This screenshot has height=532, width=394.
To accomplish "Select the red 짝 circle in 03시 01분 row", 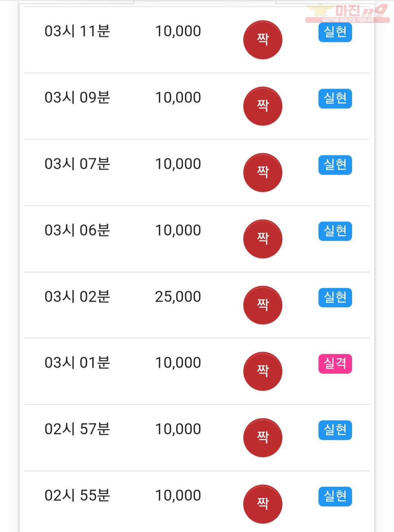I will 263,371.
